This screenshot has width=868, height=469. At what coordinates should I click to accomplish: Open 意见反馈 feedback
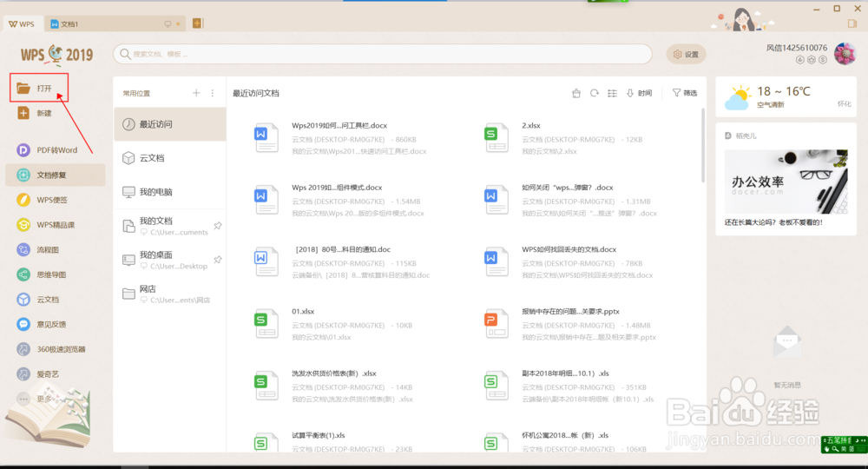pyautogui.click(x=42, y=325)
